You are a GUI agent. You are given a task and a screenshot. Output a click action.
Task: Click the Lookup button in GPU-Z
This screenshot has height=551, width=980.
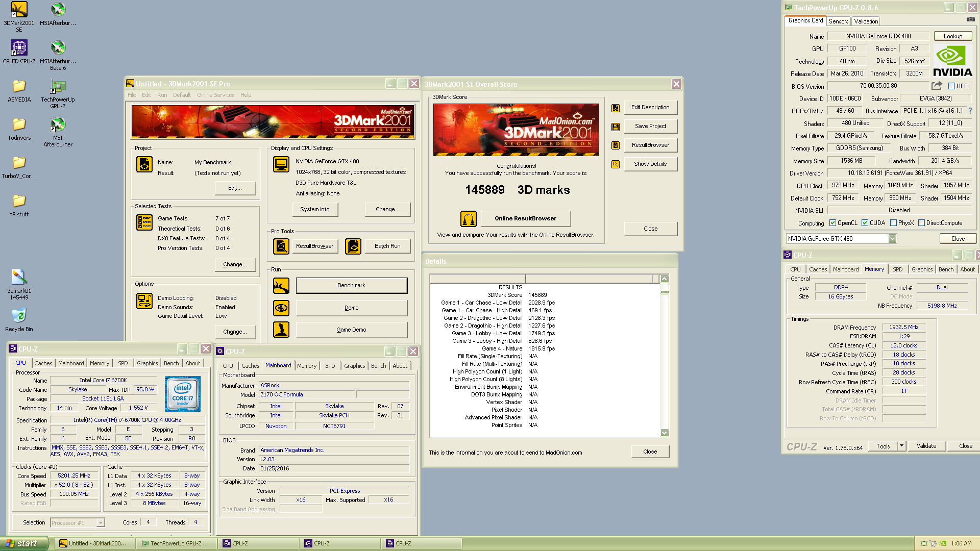point(952,36)
